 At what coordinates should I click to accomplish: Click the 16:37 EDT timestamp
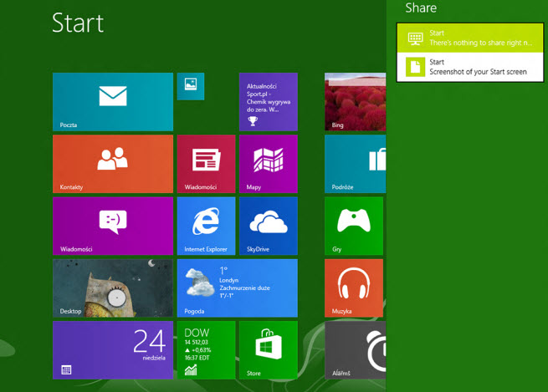[197, 358]
